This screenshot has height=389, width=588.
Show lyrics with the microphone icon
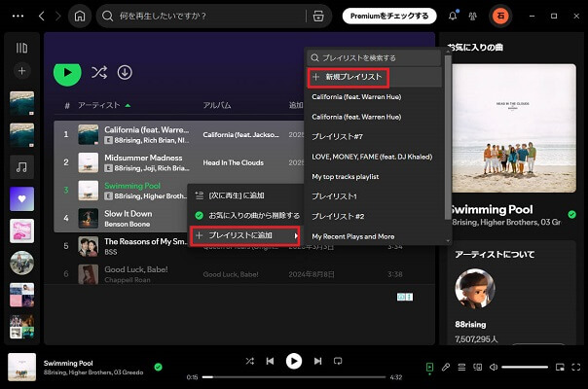click(x=446, y=368)
